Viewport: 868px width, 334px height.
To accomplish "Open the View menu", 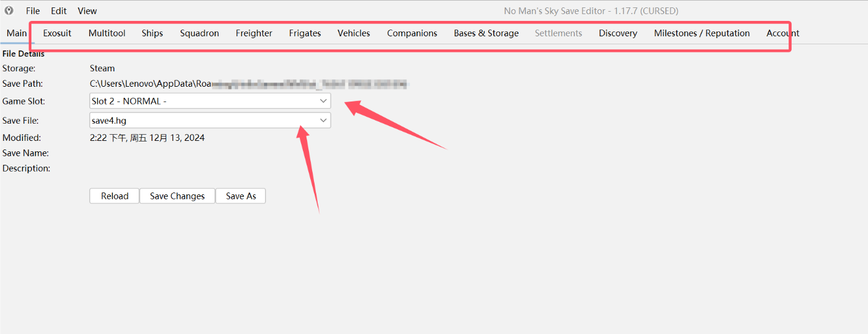I will (87, 11).
